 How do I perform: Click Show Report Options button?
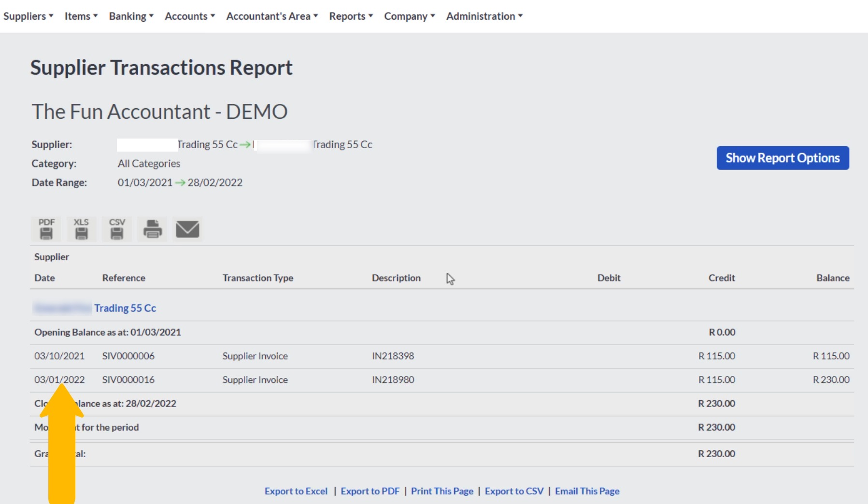(783, 158)
